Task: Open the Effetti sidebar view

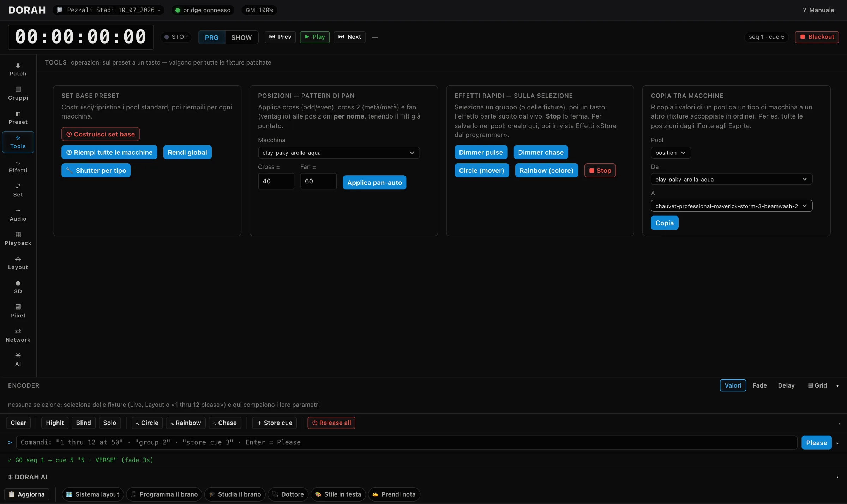Action: click(18, 166)
